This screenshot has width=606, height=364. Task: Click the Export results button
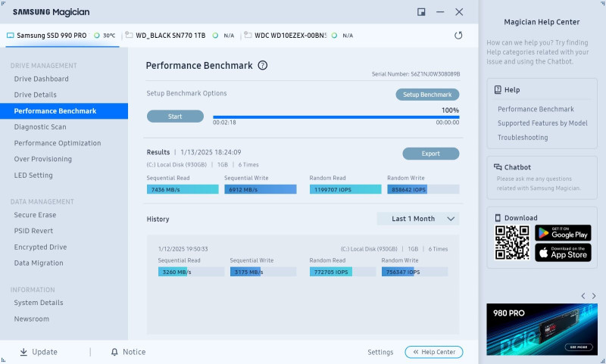point(430,154)
